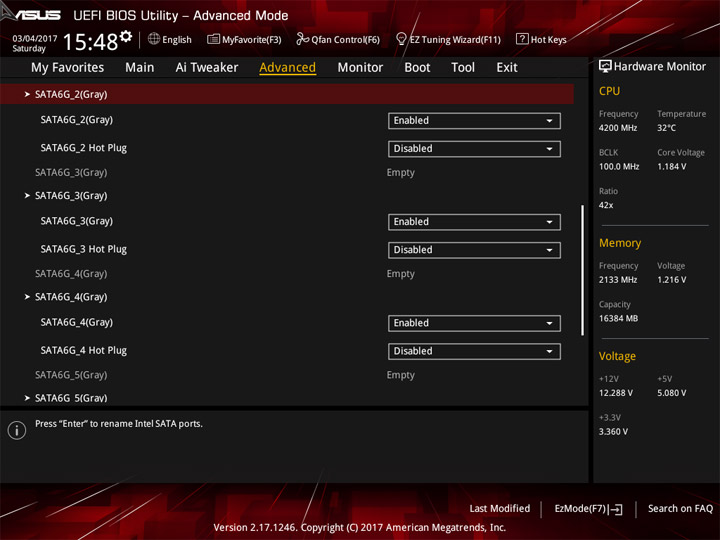Open SATA6G_3 Hot Plug dropdown

coord(474,250)
